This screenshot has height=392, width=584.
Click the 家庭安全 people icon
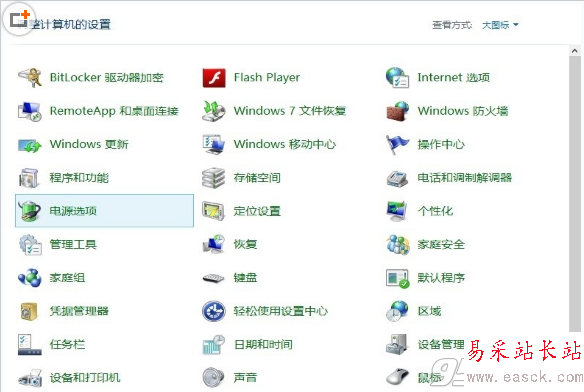[x=397, y=244]
